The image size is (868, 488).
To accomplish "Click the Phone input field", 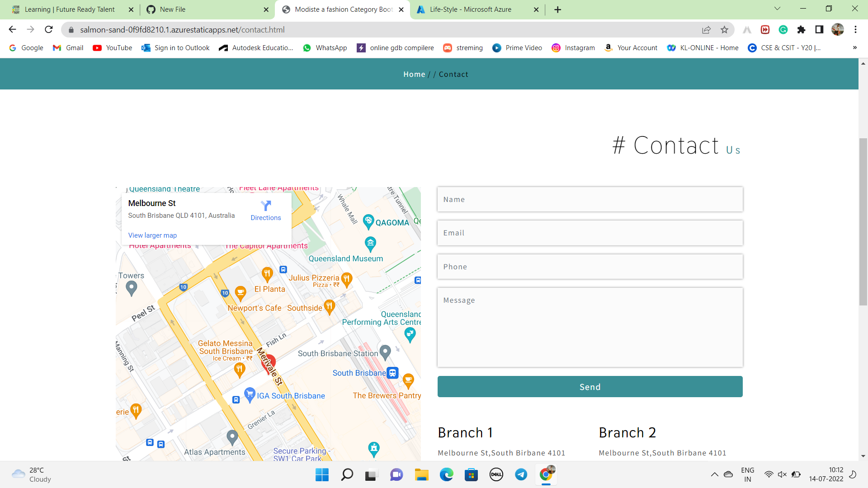I will (x=590, y=267).
